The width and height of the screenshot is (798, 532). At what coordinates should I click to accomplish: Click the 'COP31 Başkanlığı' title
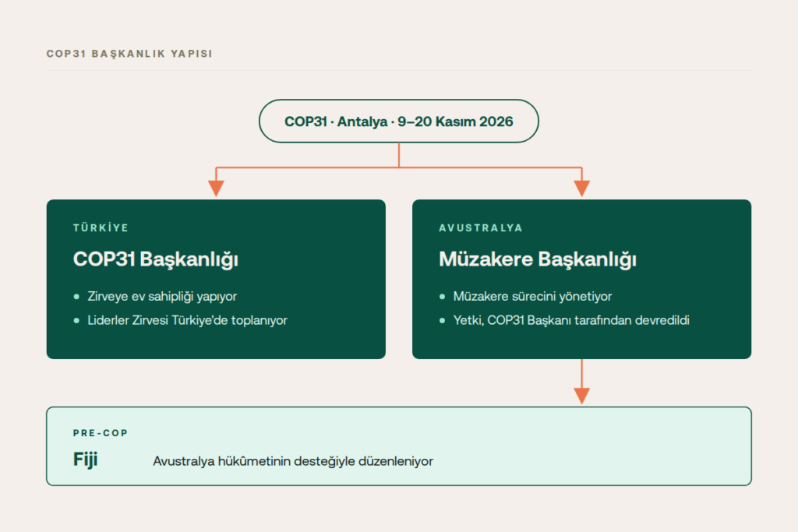click(x=156, y=259)
